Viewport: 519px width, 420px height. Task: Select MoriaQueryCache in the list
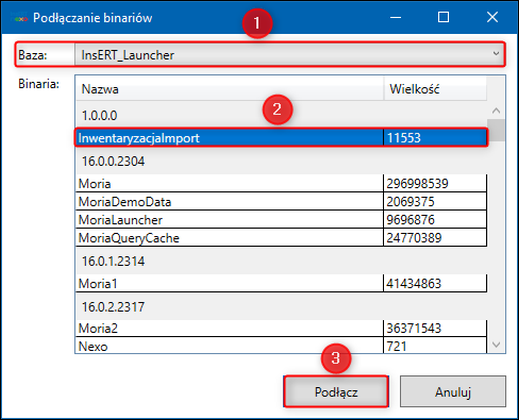(281, 238)
